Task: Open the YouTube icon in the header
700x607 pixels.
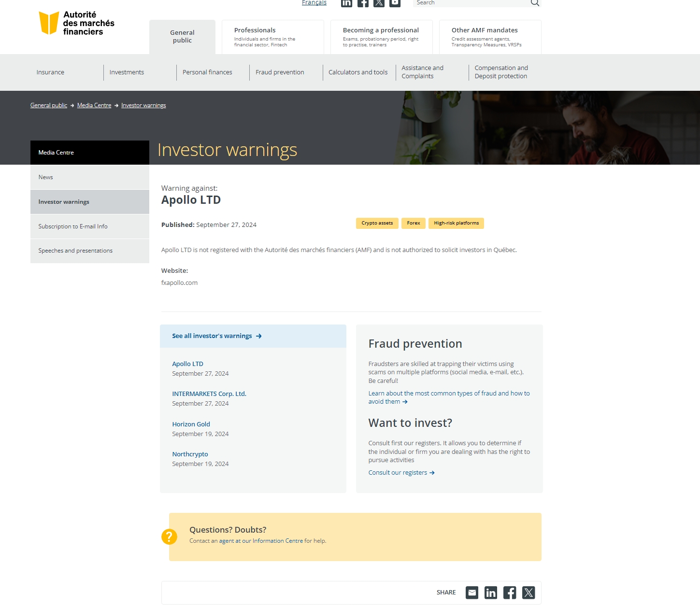Action: point(395,3)
